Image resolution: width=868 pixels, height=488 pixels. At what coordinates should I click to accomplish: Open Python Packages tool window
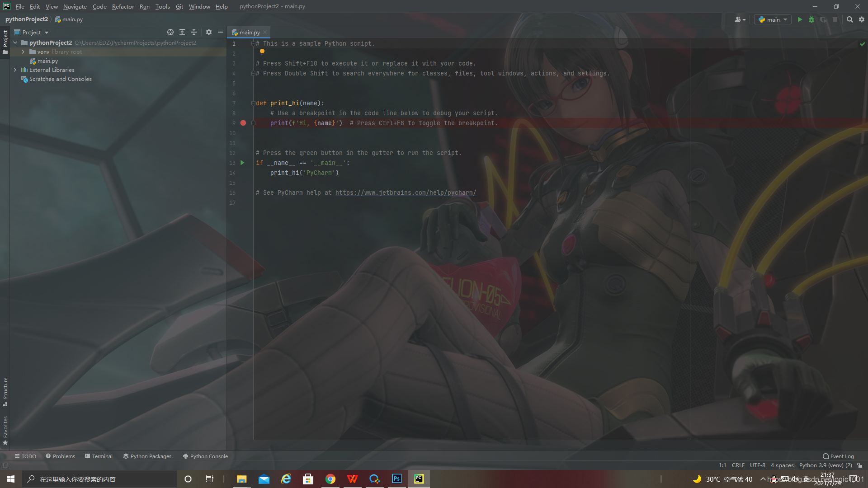[147, 456]
